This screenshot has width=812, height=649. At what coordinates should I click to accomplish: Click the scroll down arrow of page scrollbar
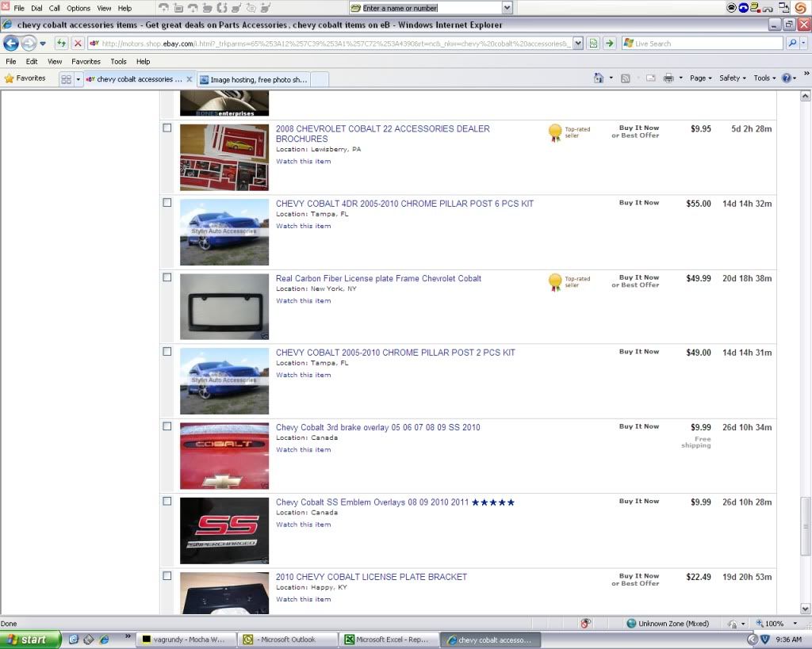coord(805,609)
